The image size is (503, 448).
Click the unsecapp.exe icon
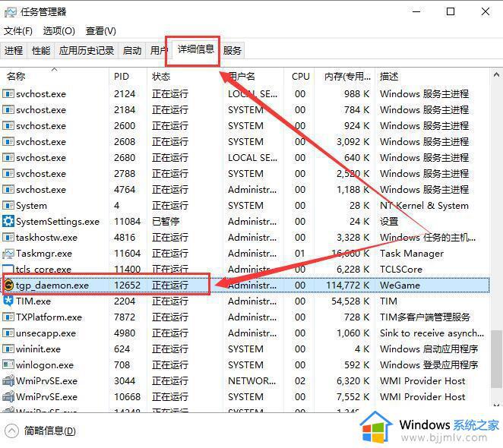(8, 333)
